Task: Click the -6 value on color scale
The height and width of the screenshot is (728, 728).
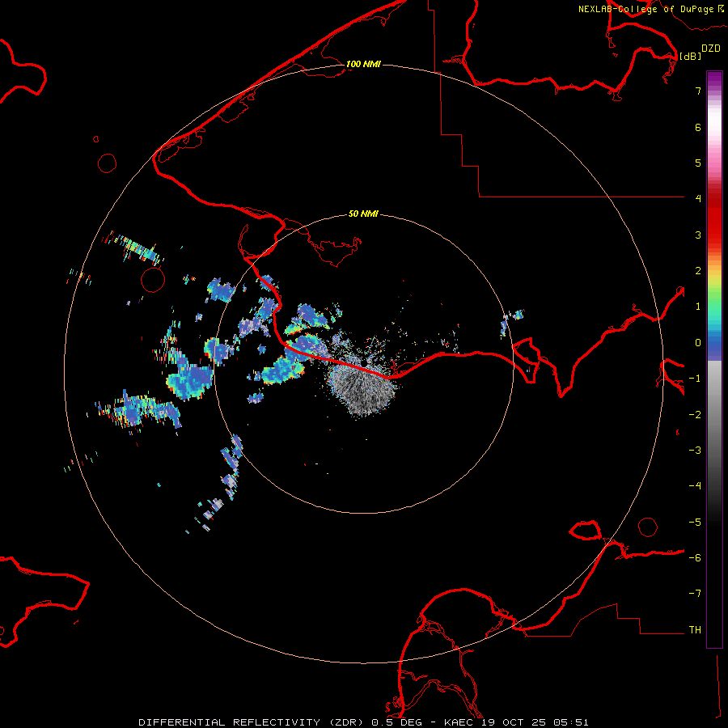Action: (x=695, y=558)
